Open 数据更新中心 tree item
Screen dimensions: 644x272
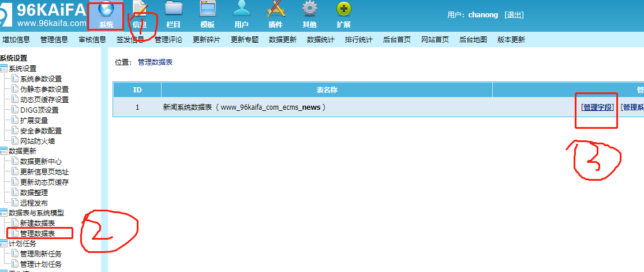tap(41, 162)
